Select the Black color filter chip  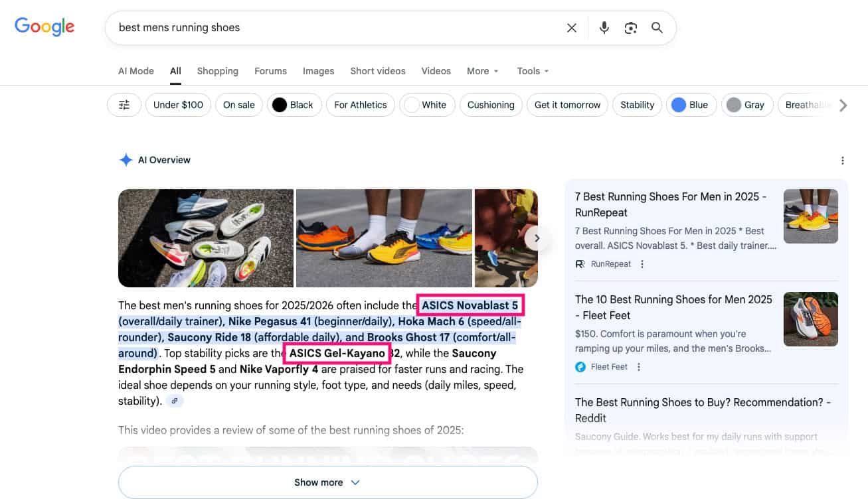(294, 104)
